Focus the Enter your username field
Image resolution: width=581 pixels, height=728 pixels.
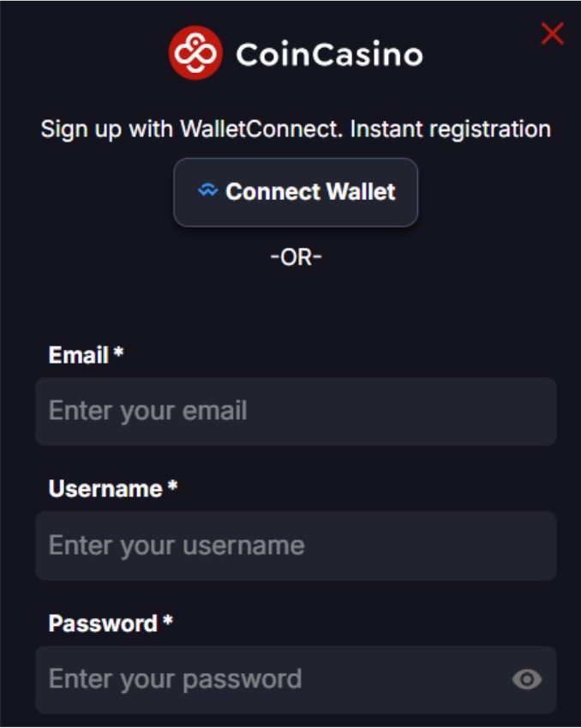[x=296, y=545]
